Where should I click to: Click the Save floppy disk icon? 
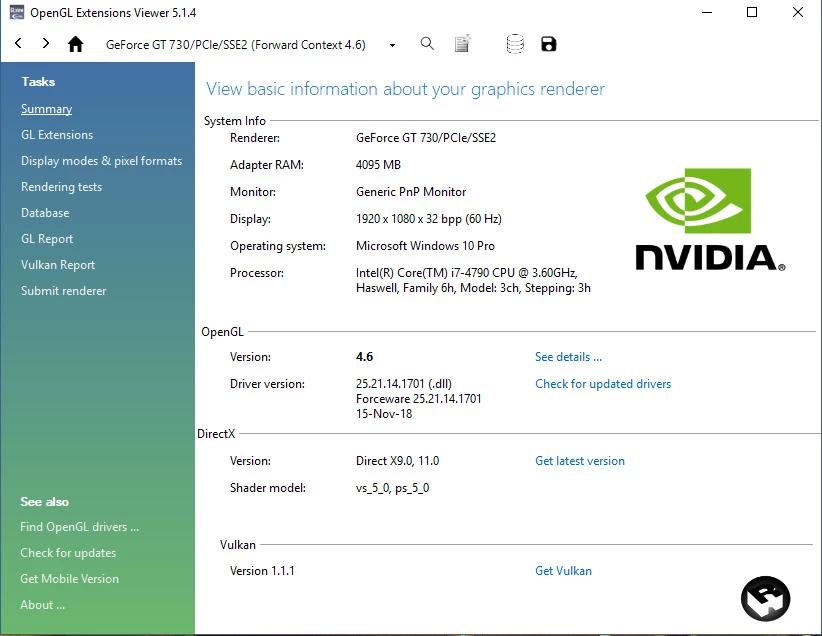coord(548,44)
